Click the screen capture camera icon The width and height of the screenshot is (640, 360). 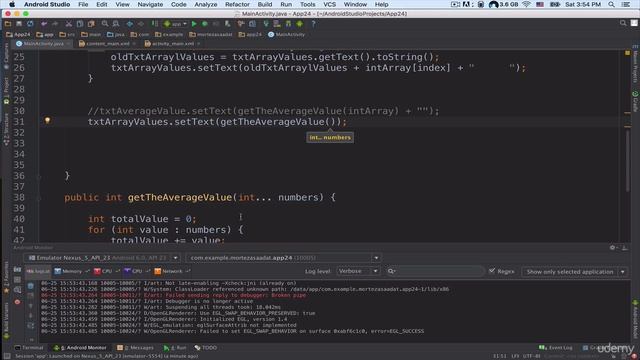pyautogui.click(x=17, y=269)
